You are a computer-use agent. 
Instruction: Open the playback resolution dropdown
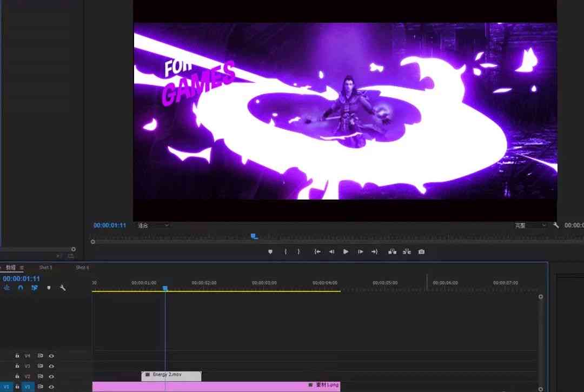[x=530, y=225]
